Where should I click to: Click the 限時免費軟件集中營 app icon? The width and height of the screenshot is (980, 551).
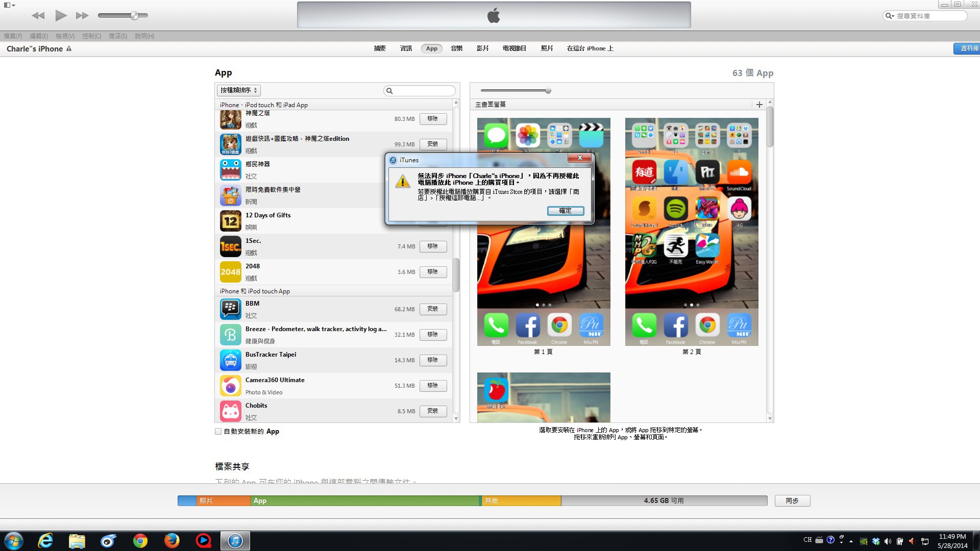pyautogui.click(x=231, y=195)
